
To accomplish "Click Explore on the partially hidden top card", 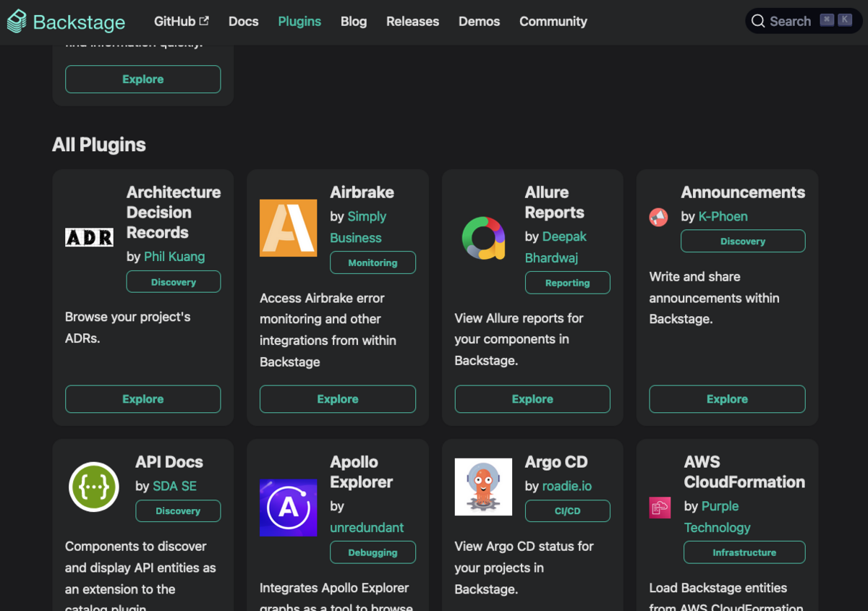I will pos(142,80).
